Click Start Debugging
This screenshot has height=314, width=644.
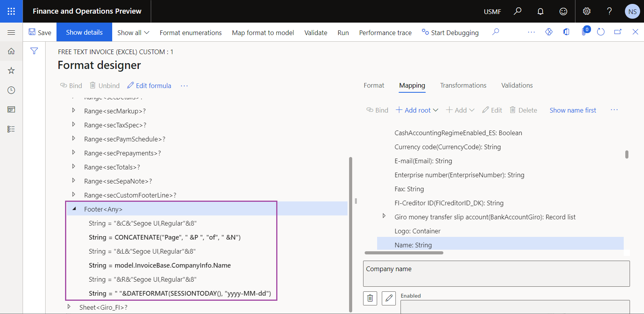450,33
